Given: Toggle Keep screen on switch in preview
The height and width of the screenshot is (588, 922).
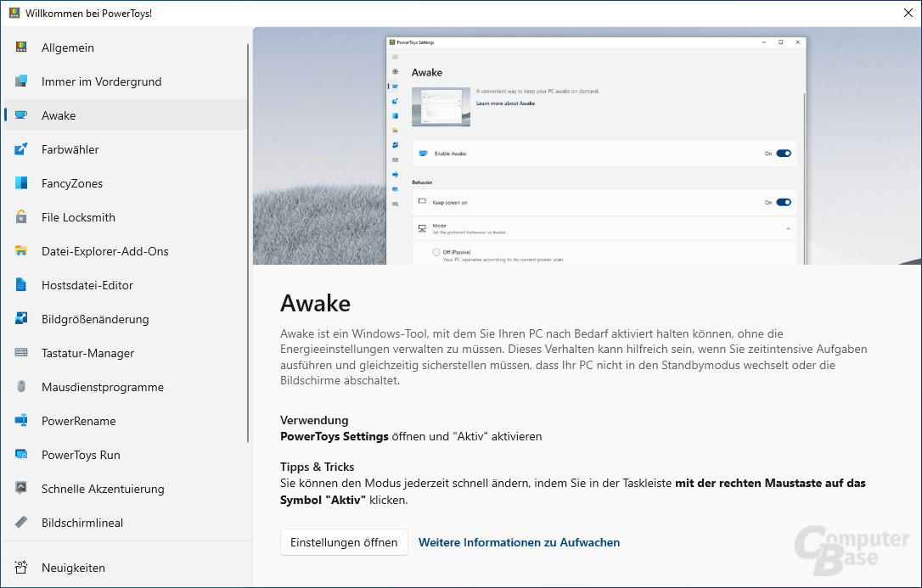Looking at the screenshot, I should 784,202.
